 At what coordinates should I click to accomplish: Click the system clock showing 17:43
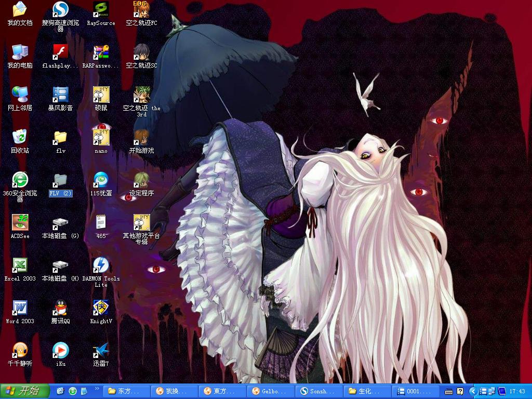click(517, 391)
